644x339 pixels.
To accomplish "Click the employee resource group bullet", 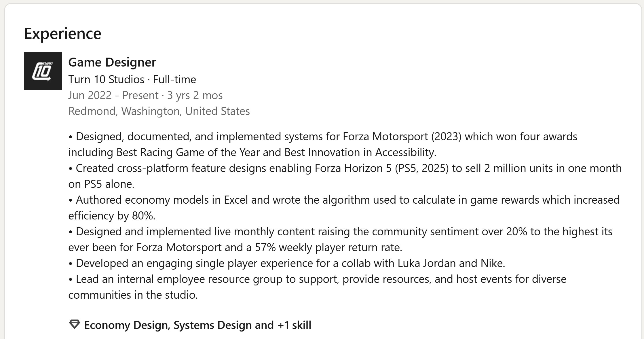I will point(317,287).
